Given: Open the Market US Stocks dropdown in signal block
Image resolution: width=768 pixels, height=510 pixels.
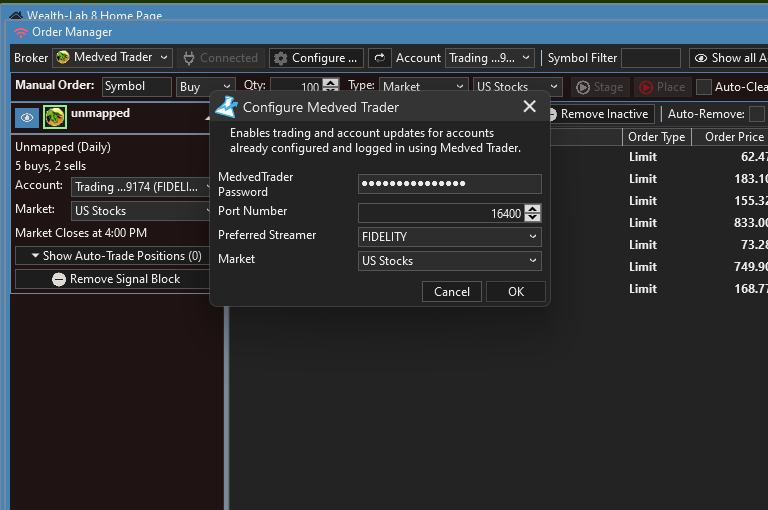Looking at the screenshot, I should pyautogui.click(x=141, y=211).
